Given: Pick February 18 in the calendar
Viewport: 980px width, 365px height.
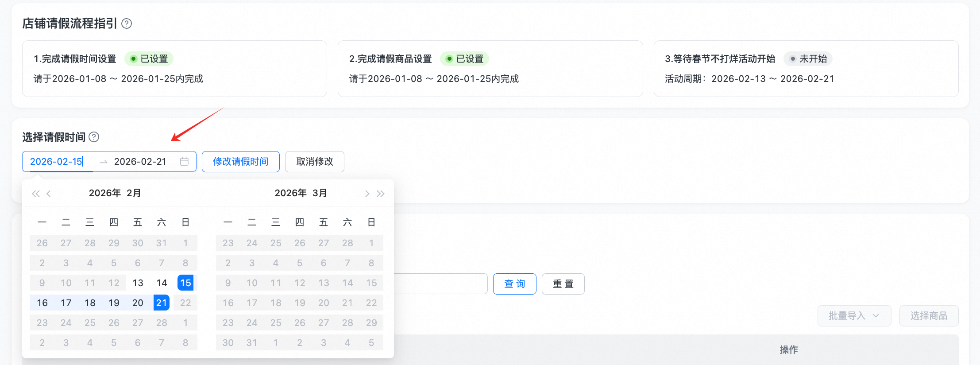Looking at the screenshot, I should pyautogui.click(x=90, y=303).
